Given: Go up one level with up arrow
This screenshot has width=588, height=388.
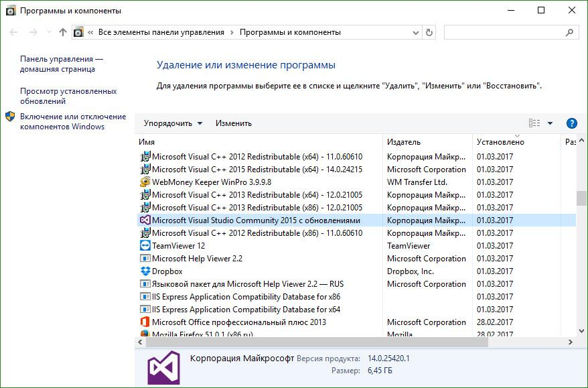Looking at the screenshot, I should pyautogui.click(x=63, y=32).
